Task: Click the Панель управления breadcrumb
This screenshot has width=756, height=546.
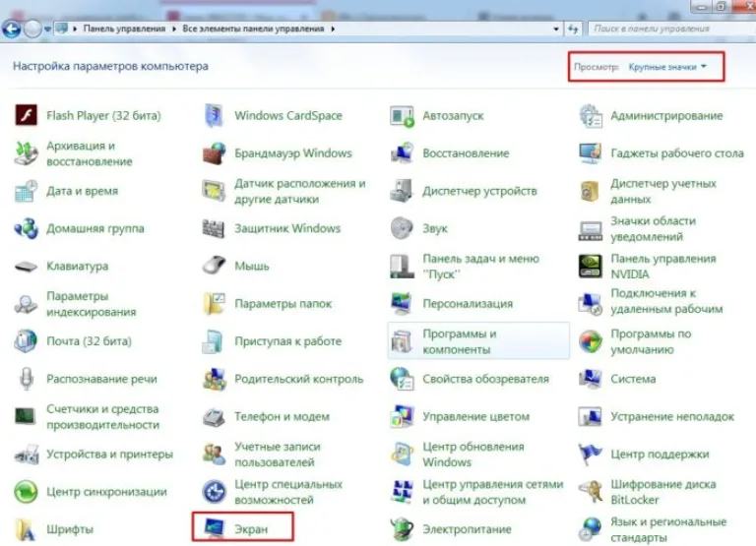Action: coord(124,29)
